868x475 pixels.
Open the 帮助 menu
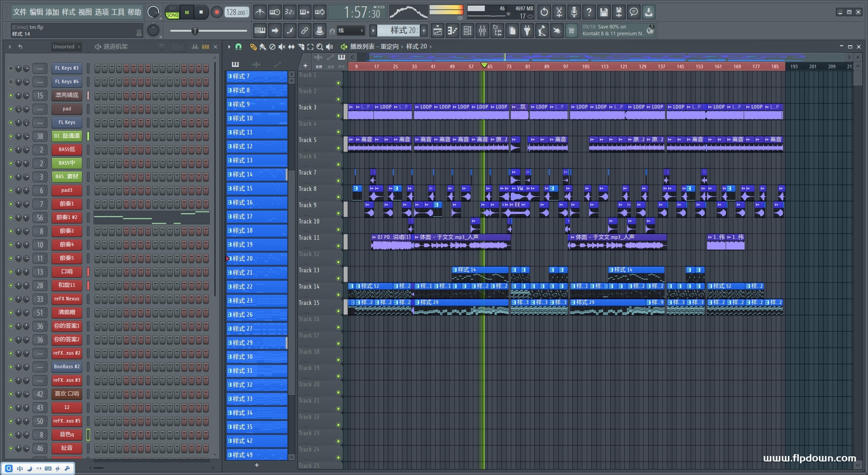tap(134, 12)
